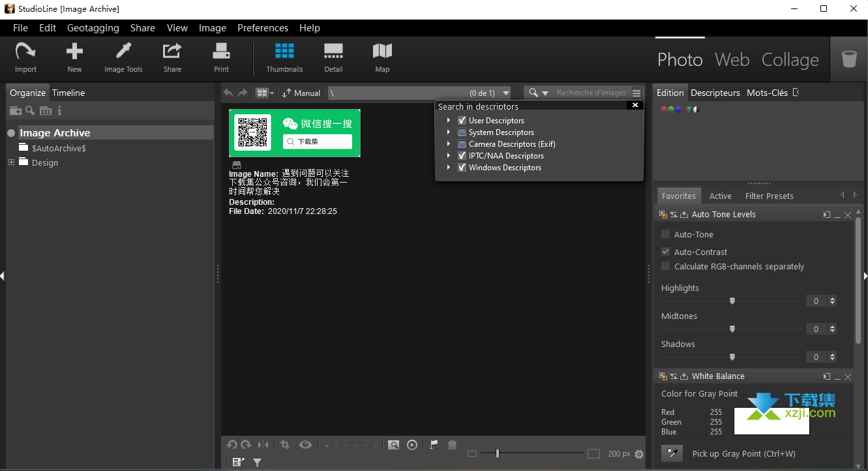This screenshot has height=471, width=868.
Task: Switch to the Active filters tab
Action: point(720,196)
